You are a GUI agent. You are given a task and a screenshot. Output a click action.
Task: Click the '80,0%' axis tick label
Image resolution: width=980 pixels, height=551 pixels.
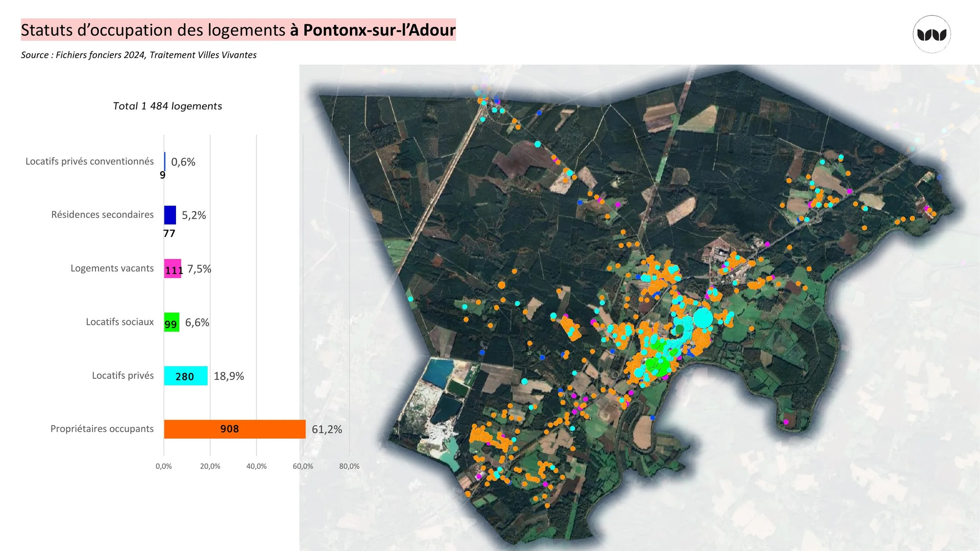[x=349, y=466]
